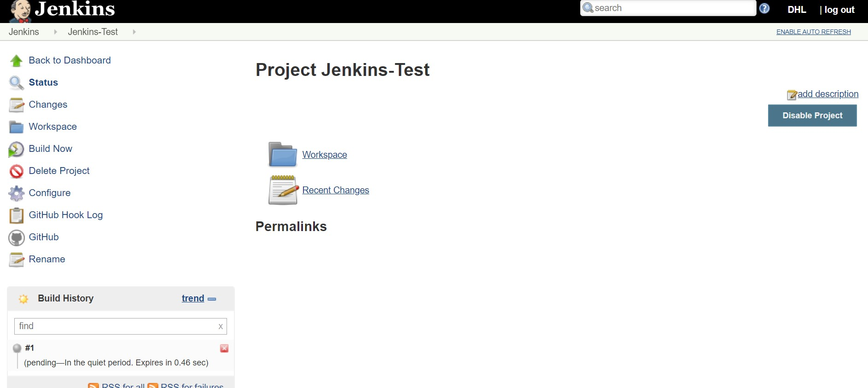
Task: Click the Jenkins title text in header
Action: (x=75, y=9)
